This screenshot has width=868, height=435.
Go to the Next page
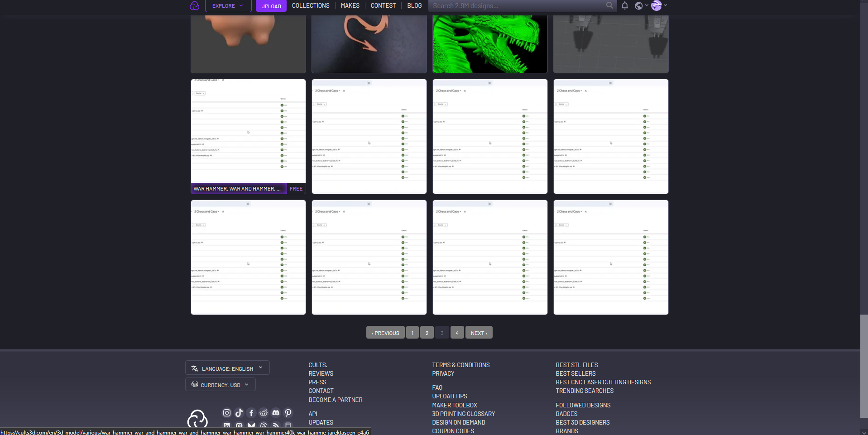pos(479,333)
